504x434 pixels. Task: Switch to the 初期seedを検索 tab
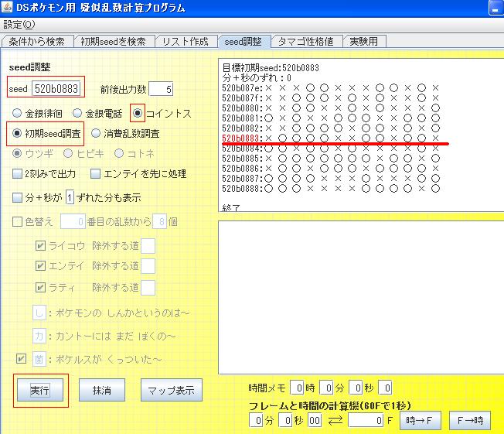point(114,42)
